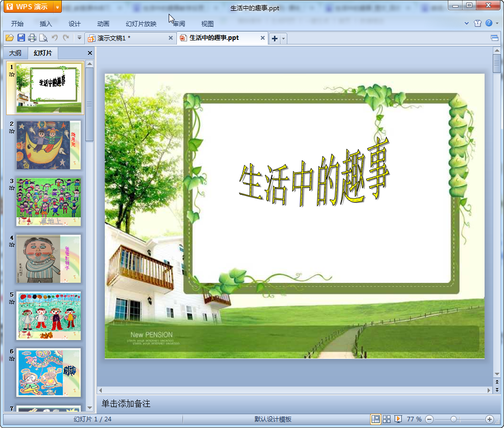The height and width of the screenshot is (428, 504).
Task: Click animation star icon beside slide 1
Action: click(x=12, y=75)
